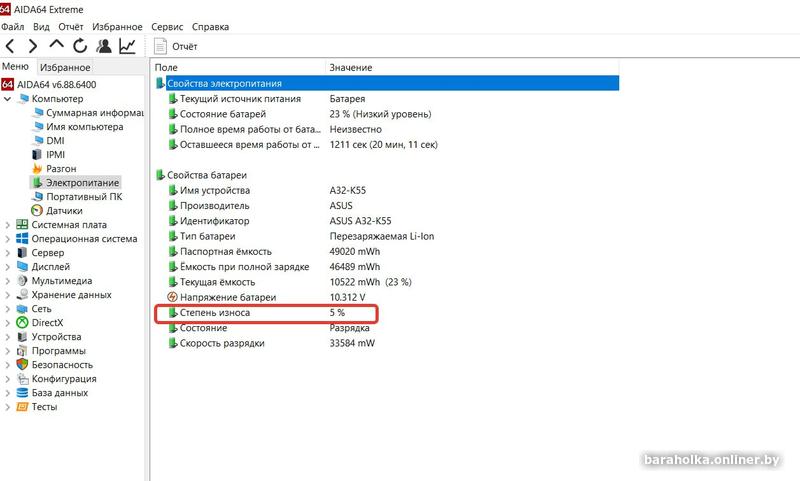800x481 pixels.
Task: Select the Свойства электропитания header row
Action: (x=387, y=83)
